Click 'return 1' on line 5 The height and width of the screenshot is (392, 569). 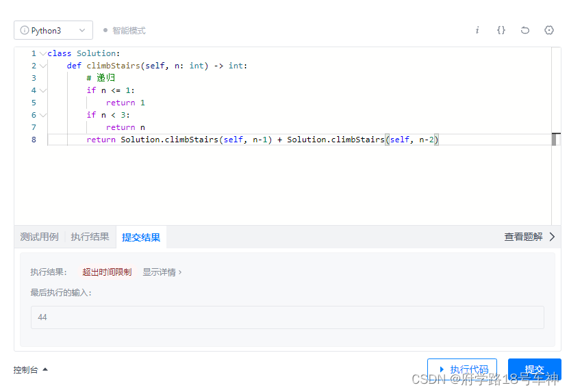[125, 103]
